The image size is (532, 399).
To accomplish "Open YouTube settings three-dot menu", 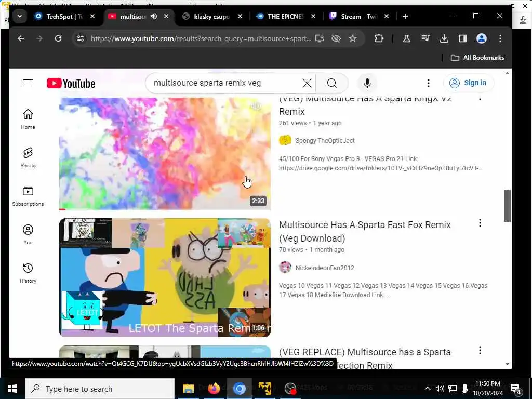I will 429,83.
